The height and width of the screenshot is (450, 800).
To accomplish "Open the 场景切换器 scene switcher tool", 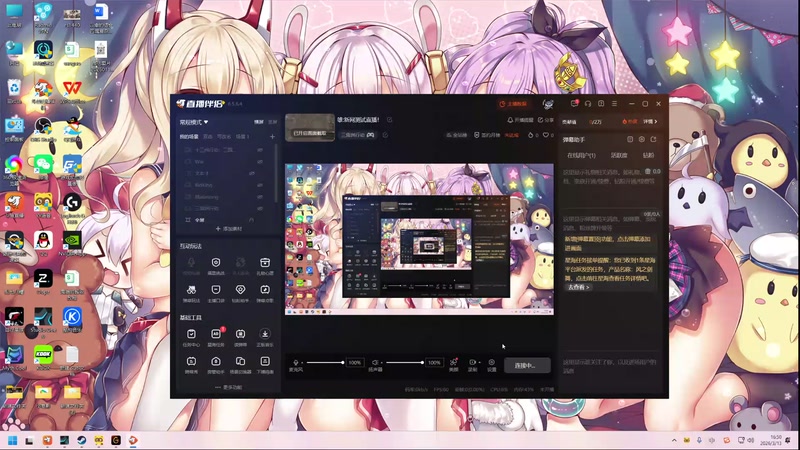I will (x=240, y=365).
